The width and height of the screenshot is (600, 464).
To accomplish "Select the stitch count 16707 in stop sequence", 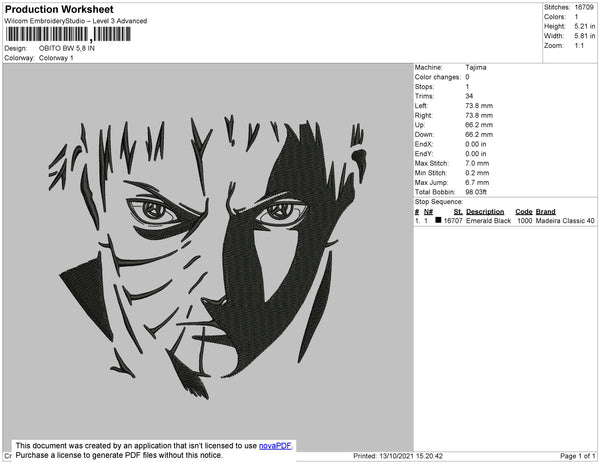I will (x=453, y=221).
